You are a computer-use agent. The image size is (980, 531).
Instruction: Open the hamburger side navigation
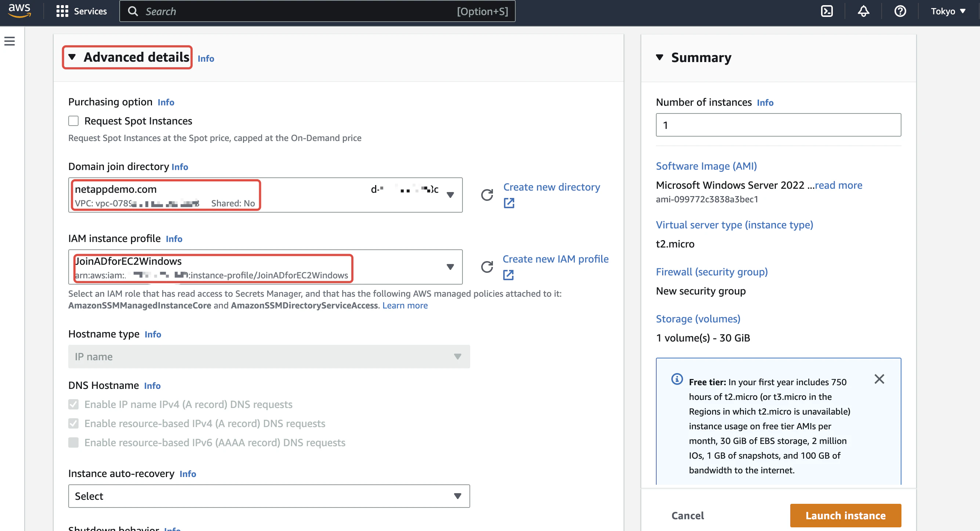[x=10, y=41]
